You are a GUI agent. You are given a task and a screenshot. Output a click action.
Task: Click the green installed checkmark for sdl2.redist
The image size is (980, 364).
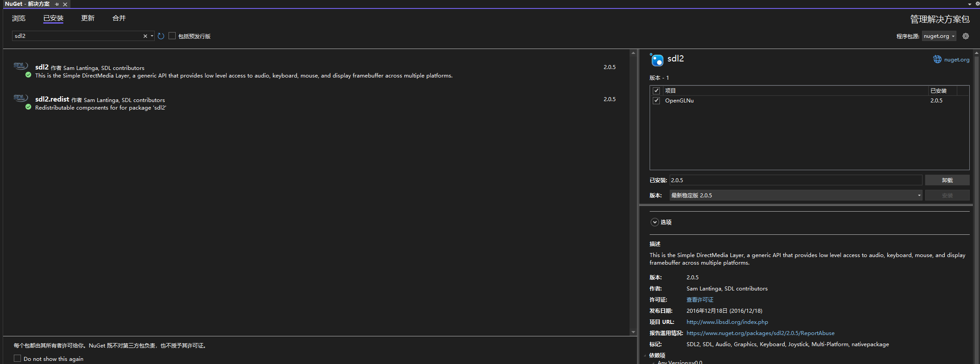coord(29,107)
